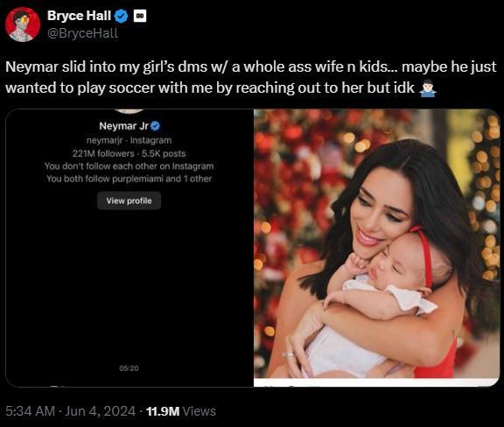Click the tweet text about Neymar
Image resolution: width=504 pixels, height=427 pixels.
tap(251, 77)
